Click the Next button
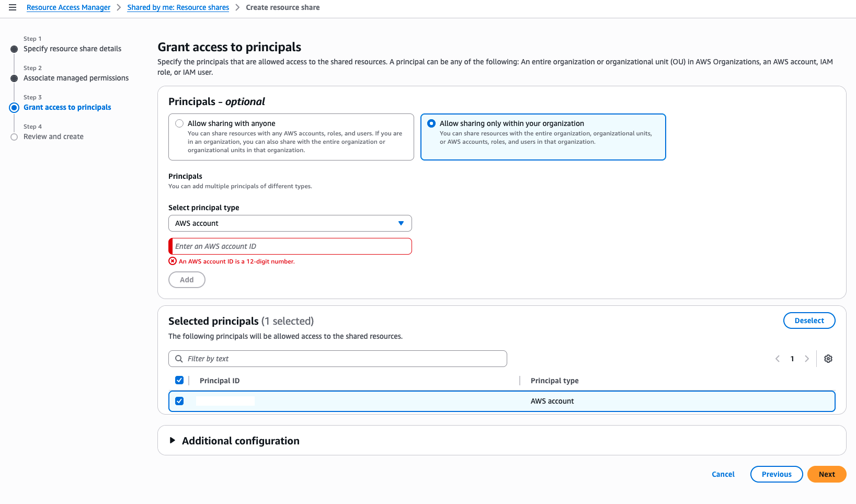This screenshot has height=504, width=856. [x=826, y=474]
